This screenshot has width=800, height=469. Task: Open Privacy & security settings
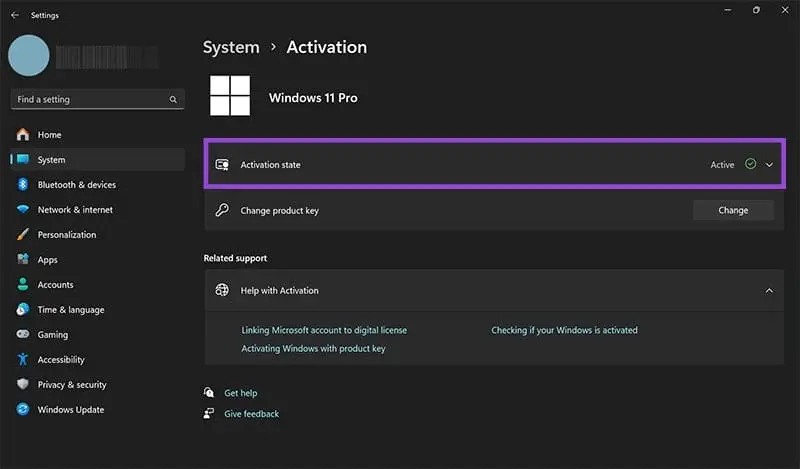coord(97,385)
